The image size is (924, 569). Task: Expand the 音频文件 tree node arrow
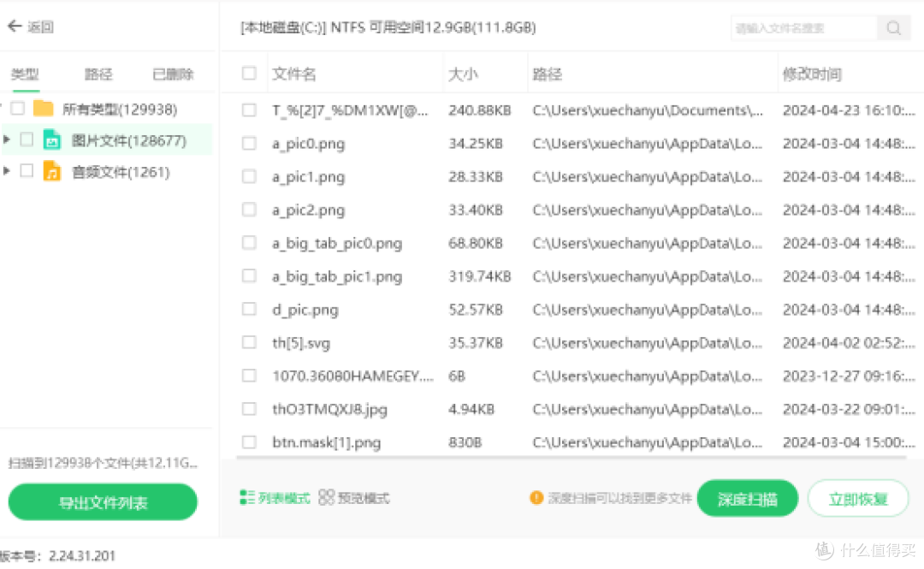[7, 171]
